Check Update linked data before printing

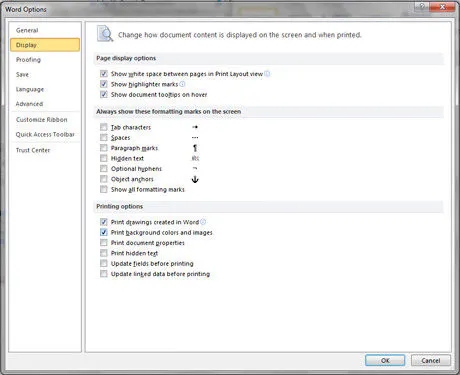104,274
